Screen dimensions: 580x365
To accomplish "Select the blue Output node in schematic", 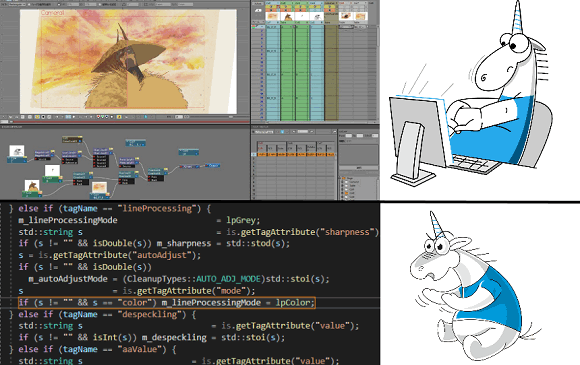I will click(x=212, y=166).
